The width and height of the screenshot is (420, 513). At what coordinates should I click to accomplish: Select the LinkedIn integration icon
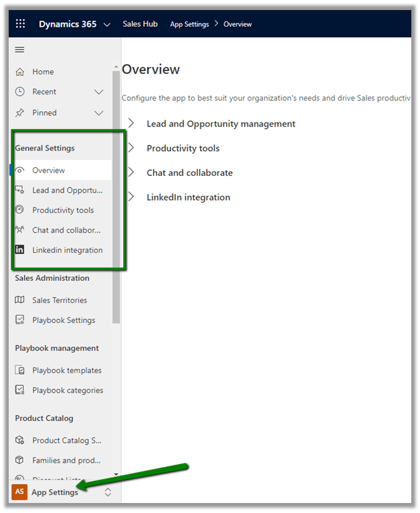[x=20, y=250]
